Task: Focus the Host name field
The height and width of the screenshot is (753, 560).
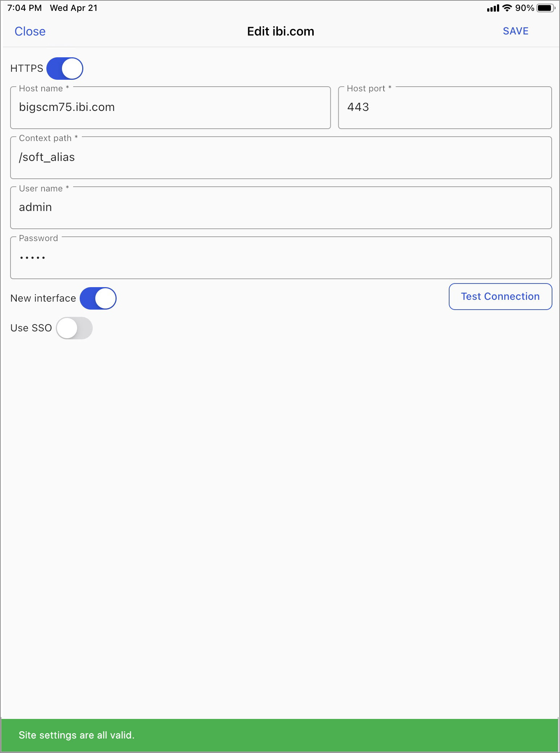Action: click(x=170, y=108)
